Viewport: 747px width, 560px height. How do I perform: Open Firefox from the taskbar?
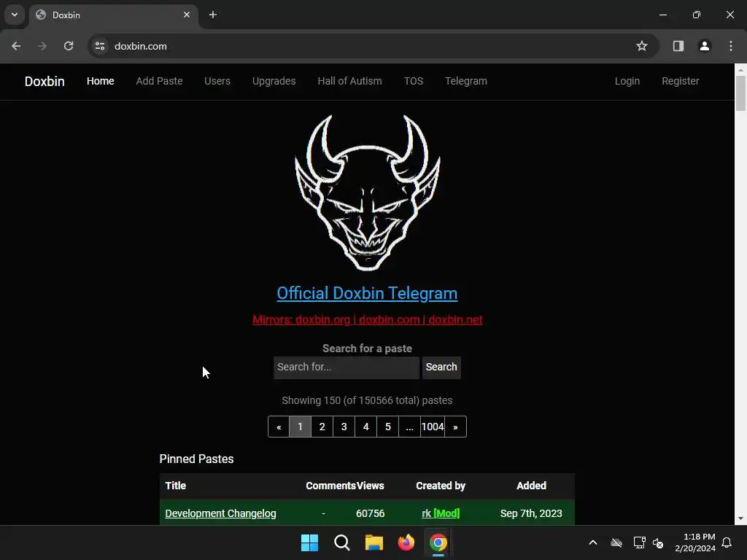click(x=406, y=542)
